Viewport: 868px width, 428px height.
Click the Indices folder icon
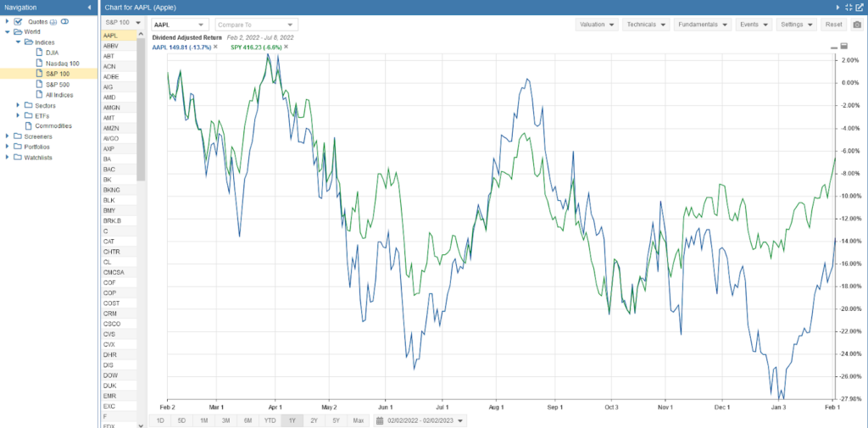[29, 42]
